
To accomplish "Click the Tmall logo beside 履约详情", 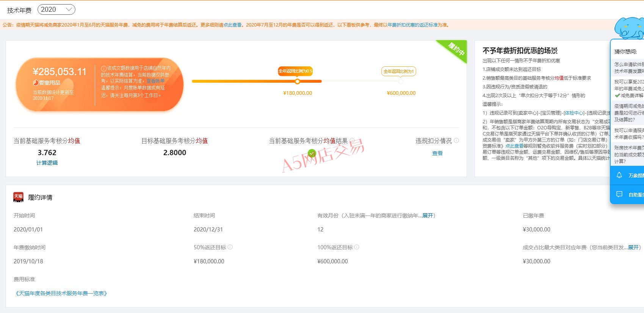I will pos(18,197).
